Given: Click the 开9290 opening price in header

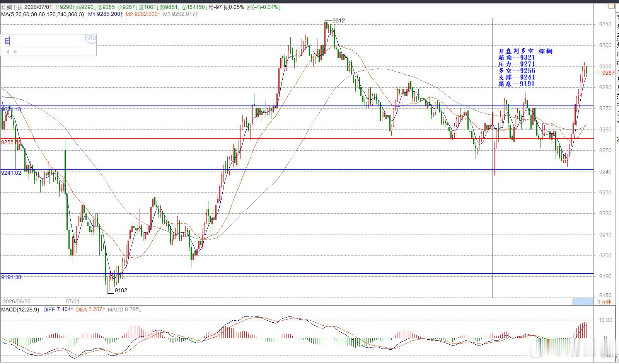Looking at the screenshot, I should pyautogui.click(x=65, y=7).
